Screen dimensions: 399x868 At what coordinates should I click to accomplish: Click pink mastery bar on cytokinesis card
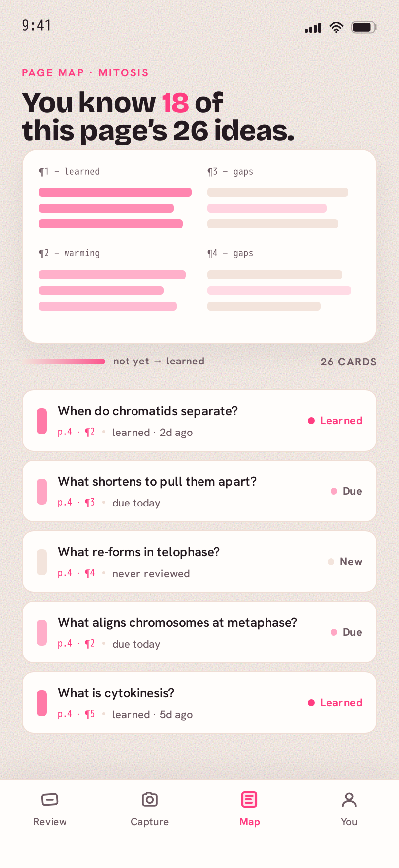point(42,703)
